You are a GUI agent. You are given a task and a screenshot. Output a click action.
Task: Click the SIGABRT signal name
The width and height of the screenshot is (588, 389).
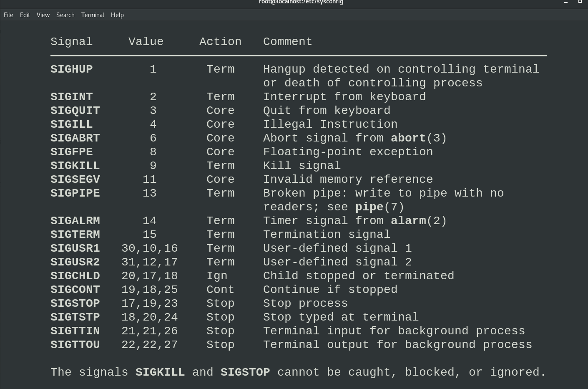pyautogui.click(x=75, y=138)
